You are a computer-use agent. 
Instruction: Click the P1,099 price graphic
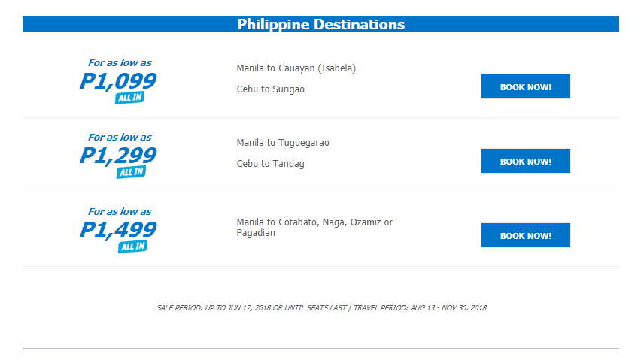118,81
